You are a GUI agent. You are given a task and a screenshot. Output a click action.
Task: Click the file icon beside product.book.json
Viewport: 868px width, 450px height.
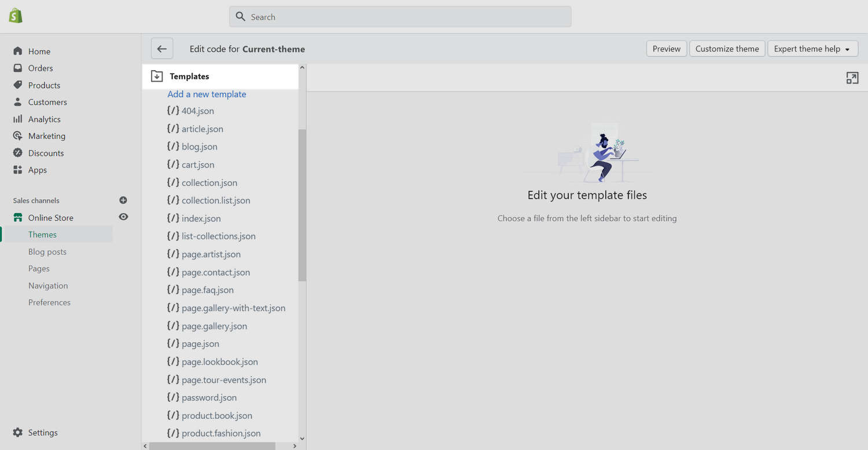click(x=173, y=415)
